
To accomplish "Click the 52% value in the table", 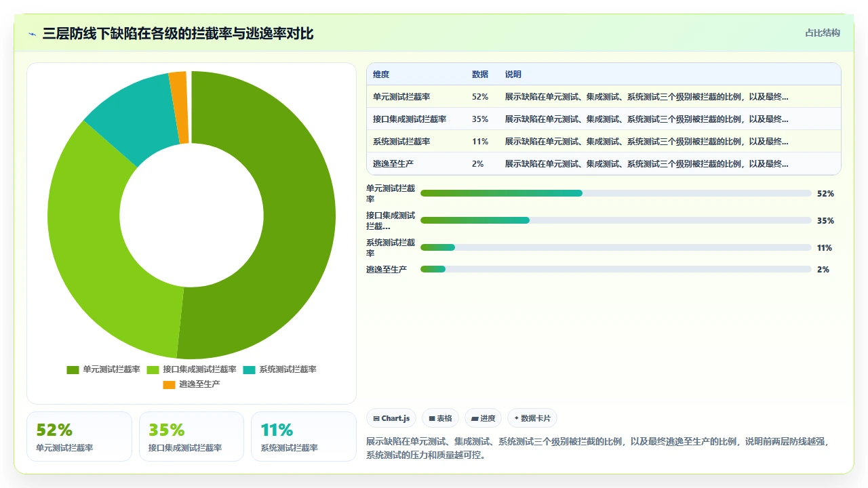I will pyautogui.click(x=480, y=97).
